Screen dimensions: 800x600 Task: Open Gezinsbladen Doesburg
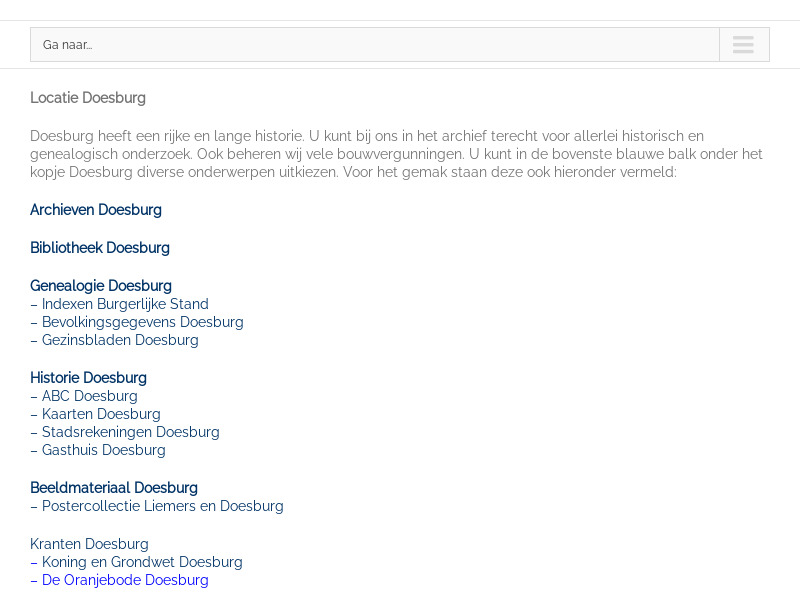coord(120,340)
